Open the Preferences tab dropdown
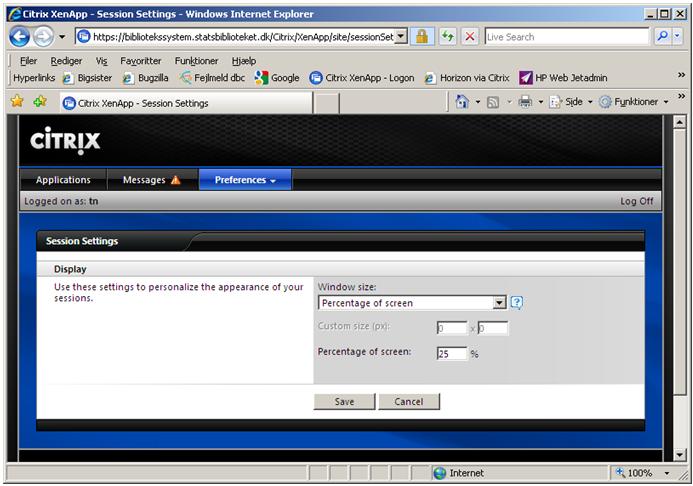This screenshot has width=693, height=486. click(246, 180)
